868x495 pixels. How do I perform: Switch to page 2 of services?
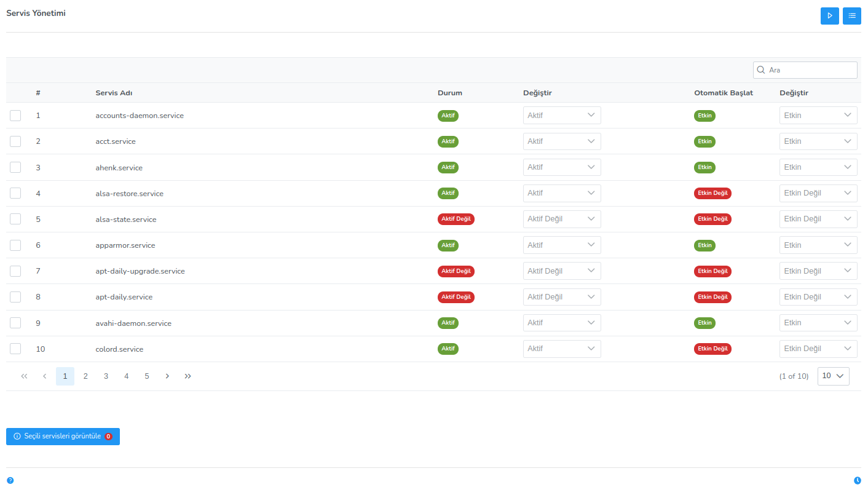[85, 376]
